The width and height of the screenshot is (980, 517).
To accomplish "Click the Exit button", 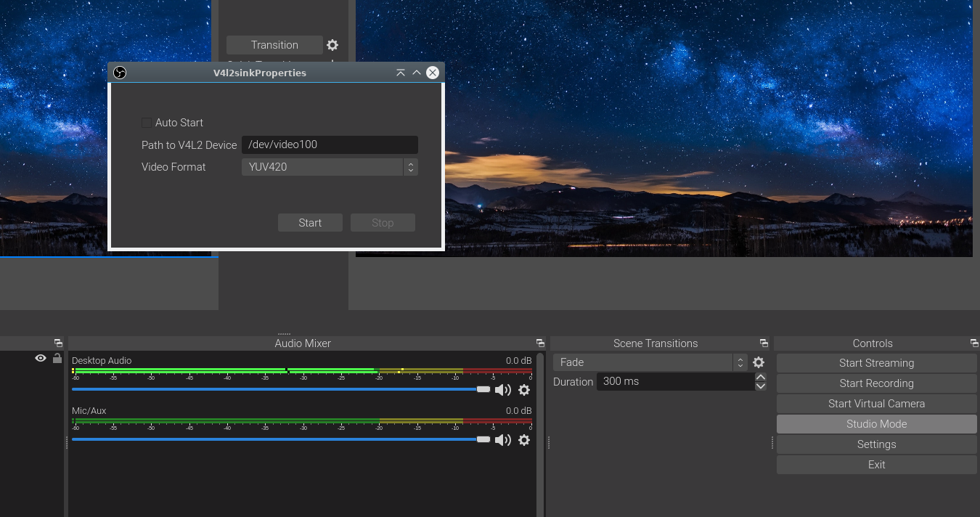I will point(877,465).
